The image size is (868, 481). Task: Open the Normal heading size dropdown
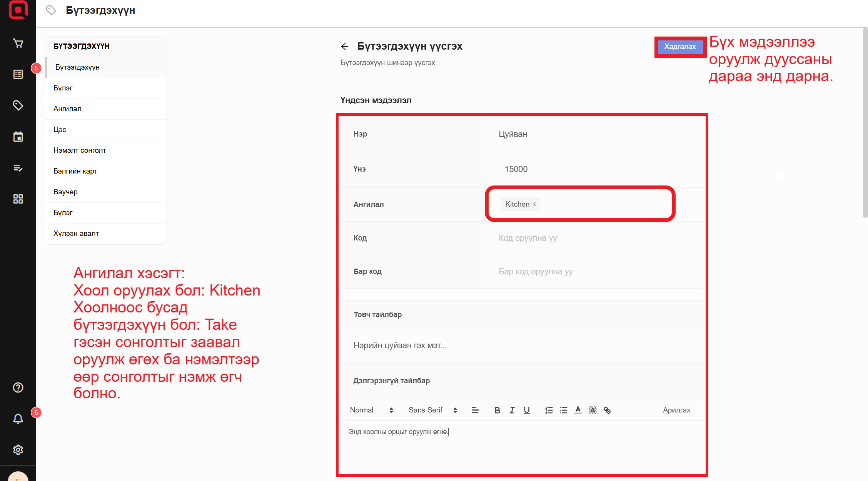[x=371, y=410]
